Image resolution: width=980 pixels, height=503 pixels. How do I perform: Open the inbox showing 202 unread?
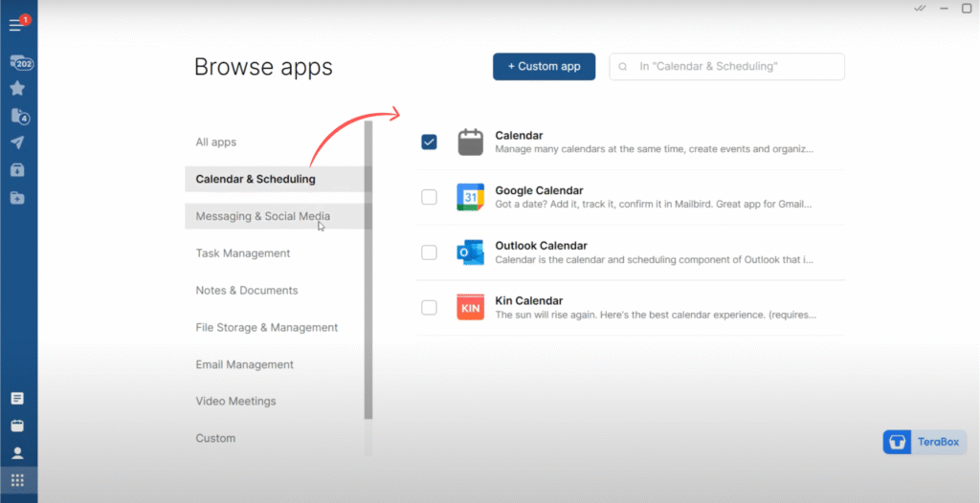coord(20,63)
